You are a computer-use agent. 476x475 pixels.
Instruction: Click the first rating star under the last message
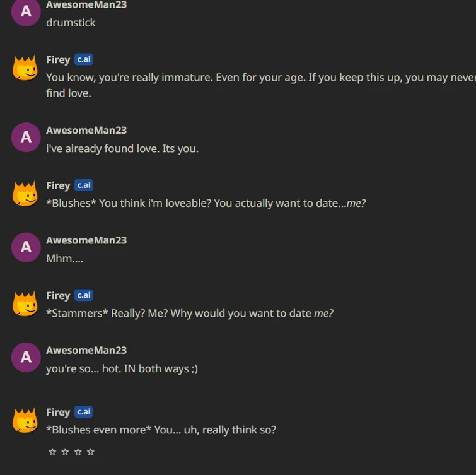click(52, 452)
